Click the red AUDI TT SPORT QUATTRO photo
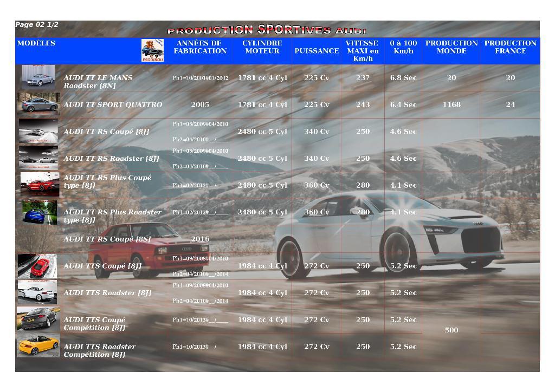The image size is (555, 392). point(38,104)
